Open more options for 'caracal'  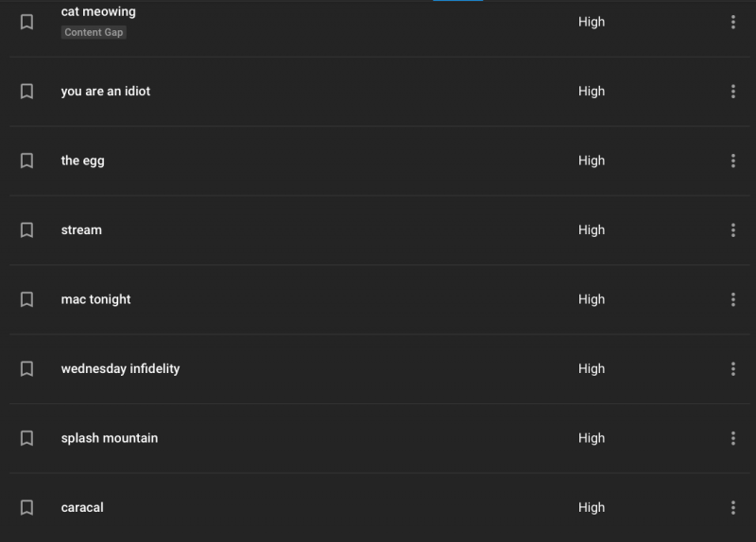733,508
